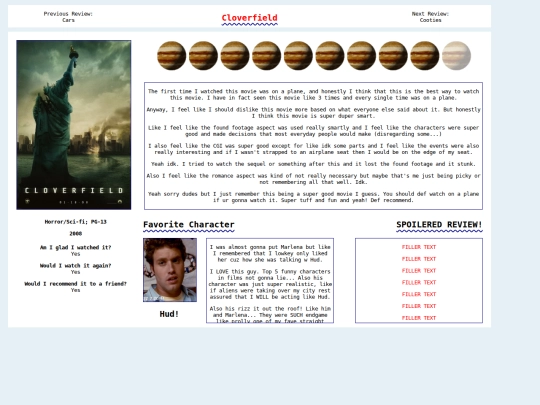Click 'Would I recommend it to a friend?' question
Image resolution: width=540 pixels, height=405 pixels.
point(75,284)
